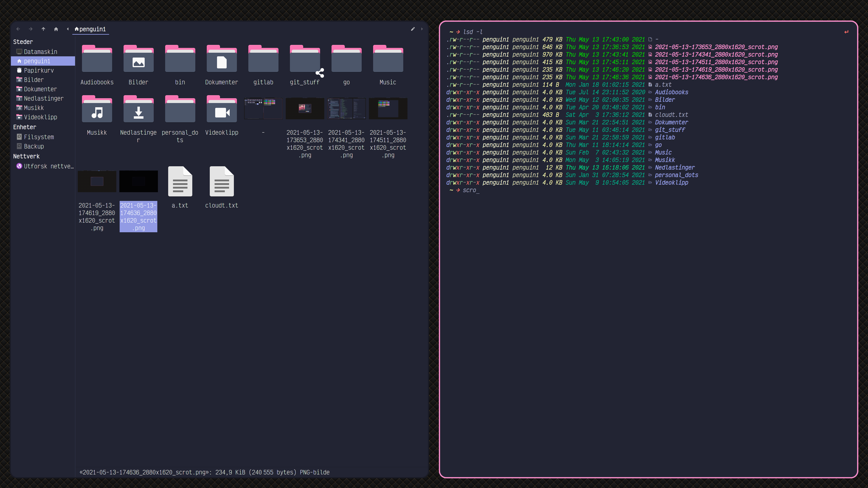868x488 pixels.
Task: Toggle the path edit pencil icon
Action: point(413,29)
